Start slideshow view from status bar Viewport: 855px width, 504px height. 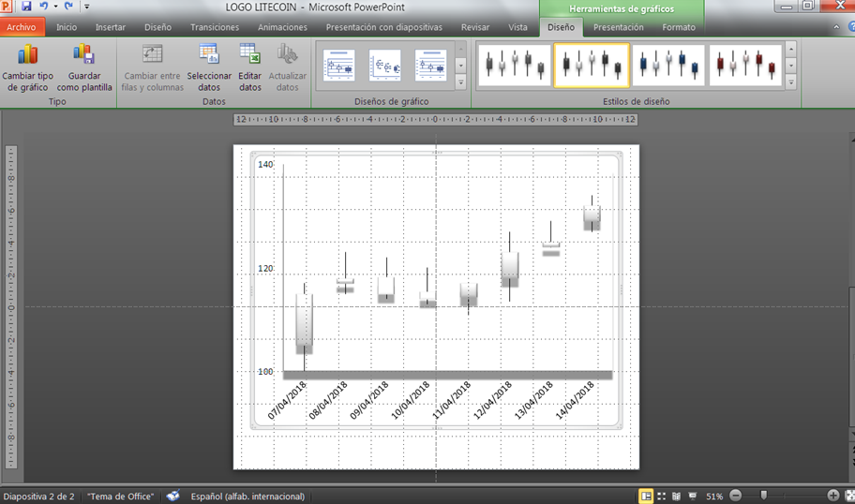tap(692, 496)
